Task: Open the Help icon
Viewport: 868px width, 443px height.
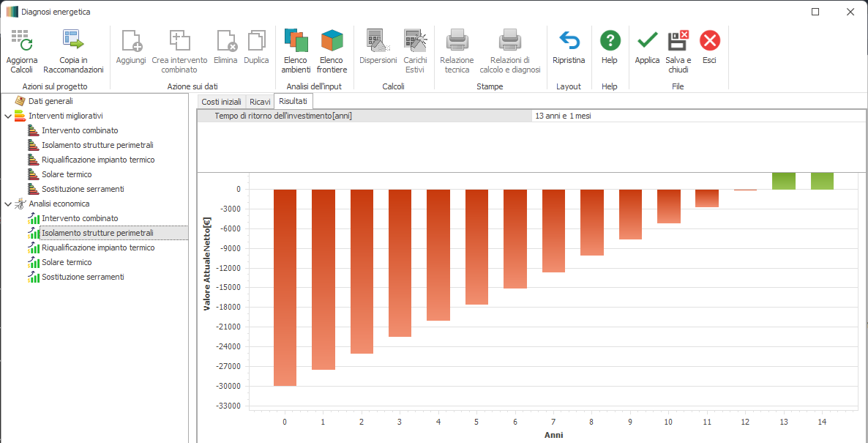Action: [x=610, y=41]
